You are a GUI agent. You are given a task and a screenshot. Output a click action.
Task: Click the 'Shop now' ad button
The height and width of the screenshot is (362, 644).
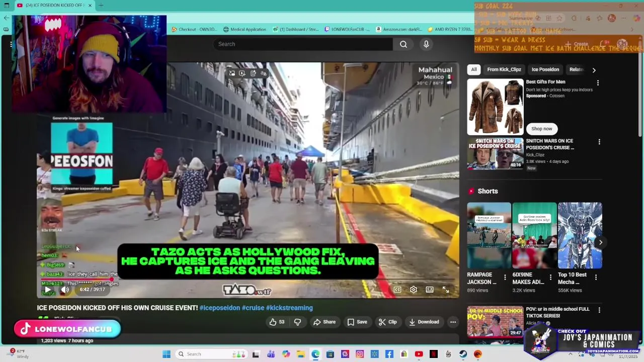pos(542,129)
